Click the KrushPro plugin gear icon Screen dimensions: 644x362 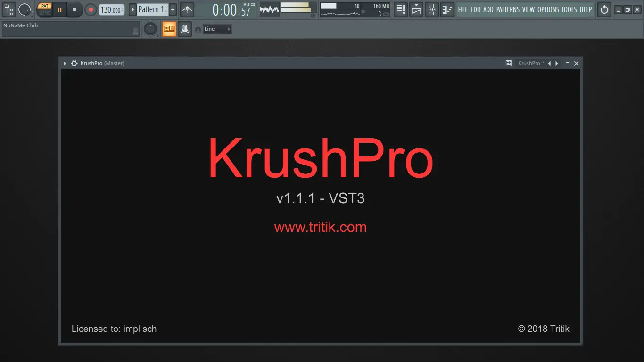[x=74, y=63]
